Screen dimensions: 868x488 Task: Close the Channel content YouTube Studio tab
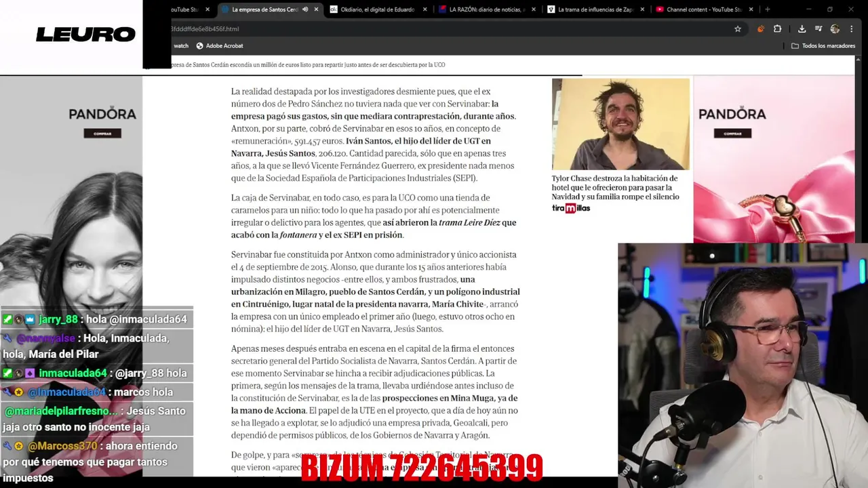[751, 9]
